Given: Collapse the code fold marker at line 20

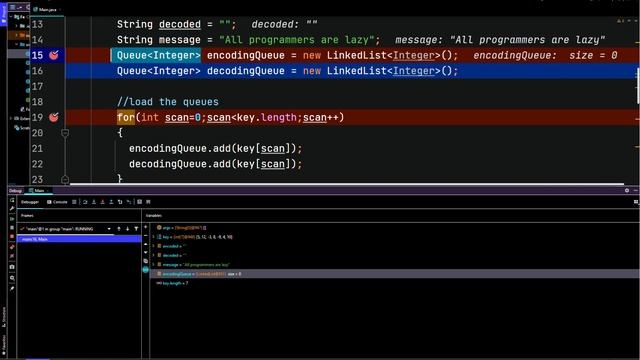Looking at the screenshot, I should click(x=65, y=133).
